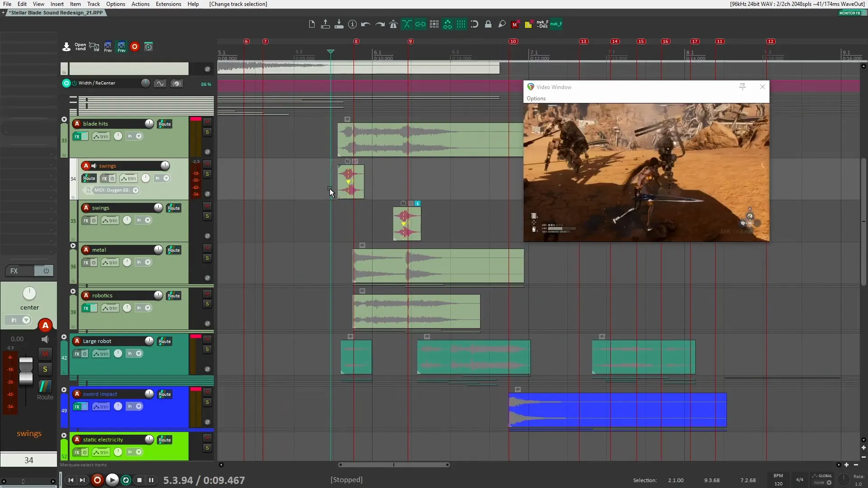Expand the metal track folder arrow

point(73,246)
